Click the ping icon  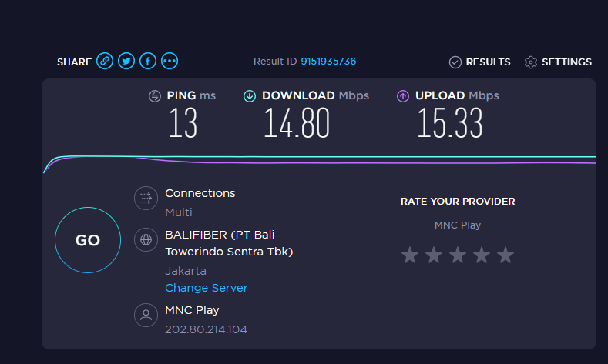[x=155, y=96]
